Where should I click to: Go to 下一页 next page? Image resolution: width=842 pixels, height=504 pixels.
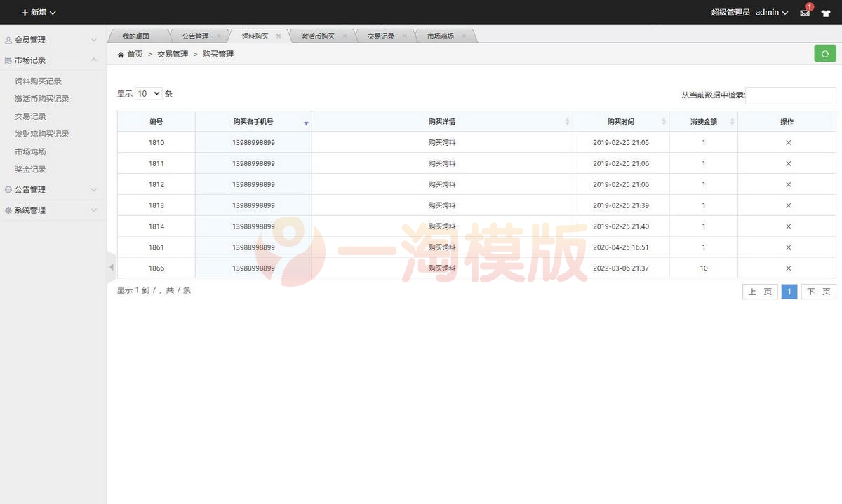pos(818,292)
